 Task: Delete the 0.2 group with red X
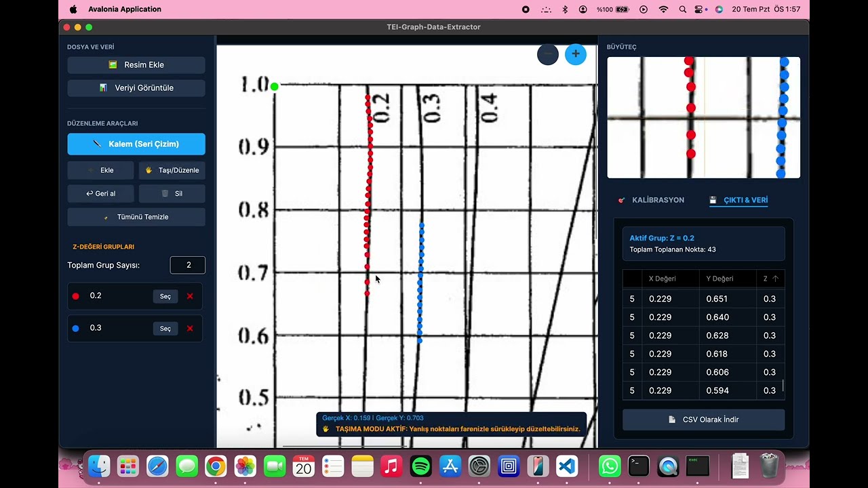pos(190,296)
